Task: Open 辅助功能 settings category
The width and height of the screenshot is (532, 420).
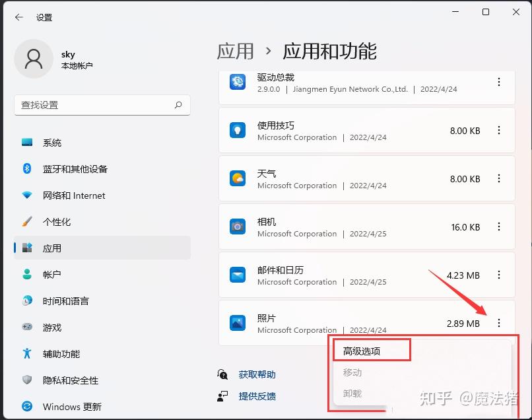Action: click(x=102, y=354)
